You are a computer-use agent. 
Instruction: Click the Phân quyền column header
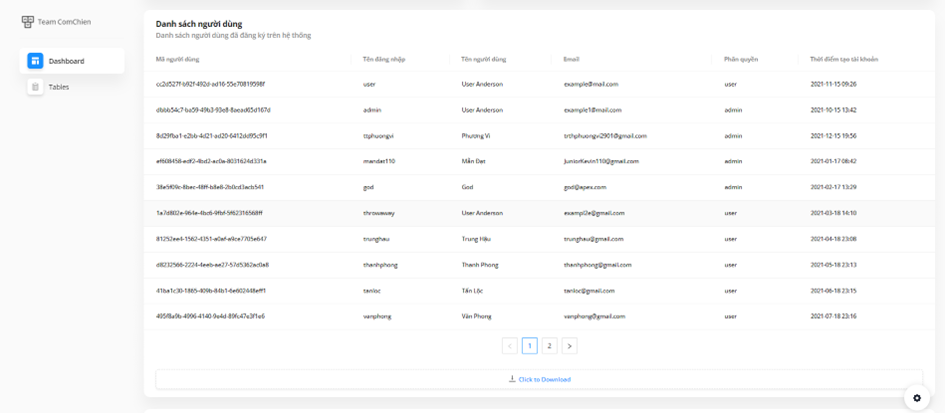tap(741, 59)
